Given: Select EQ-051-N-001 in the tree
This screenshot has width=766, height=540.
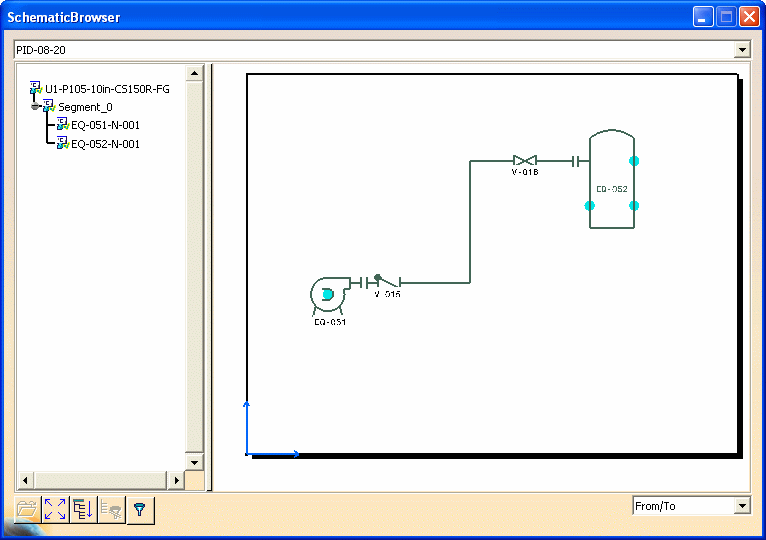Looking at the screenshot, I should (105, 125).
